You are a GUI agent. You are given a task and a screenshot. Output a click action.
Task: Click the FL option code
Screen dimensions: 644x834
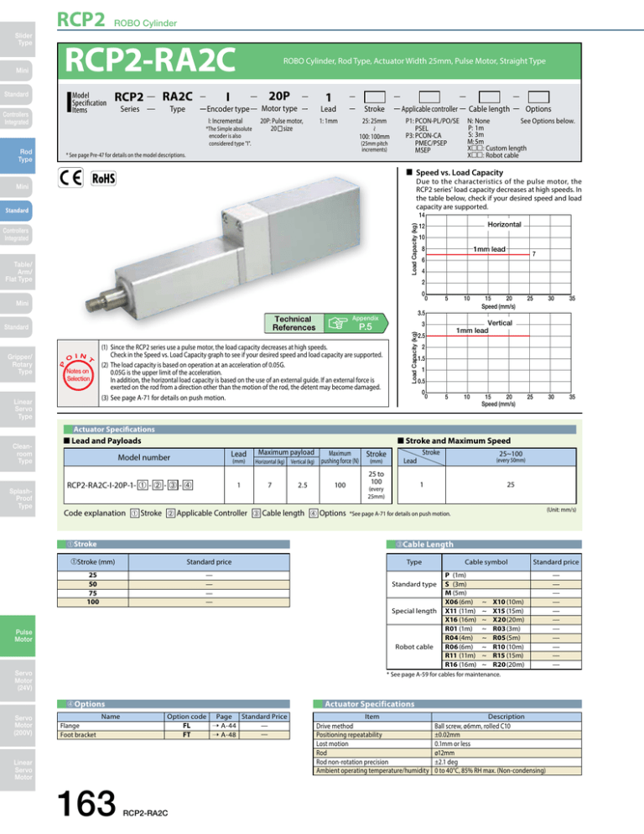(x=187, y=726)
